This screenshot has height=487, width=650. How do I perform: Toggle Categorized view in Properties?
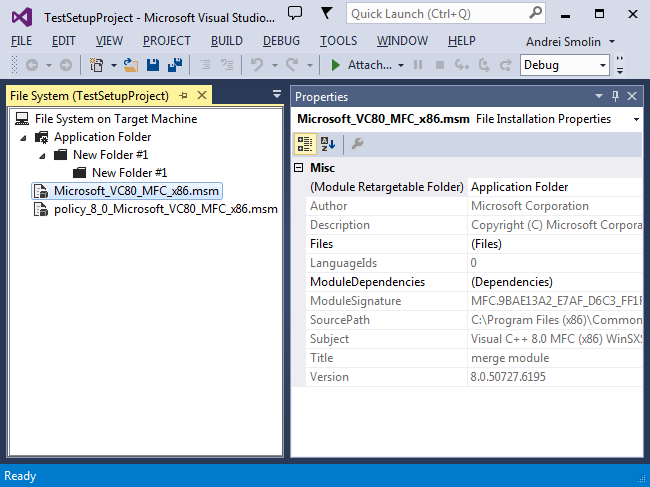305,144
